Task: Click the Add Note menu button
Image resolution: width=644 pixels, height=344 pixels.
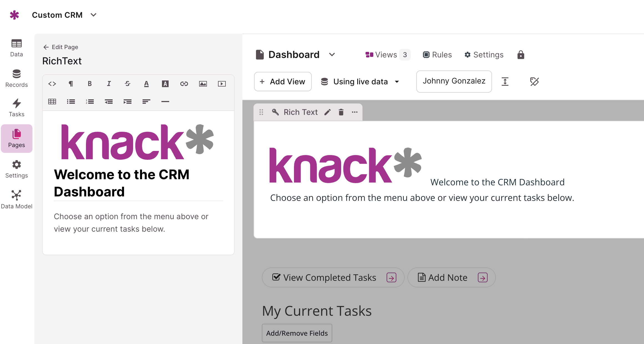Action: coord(452,277)
